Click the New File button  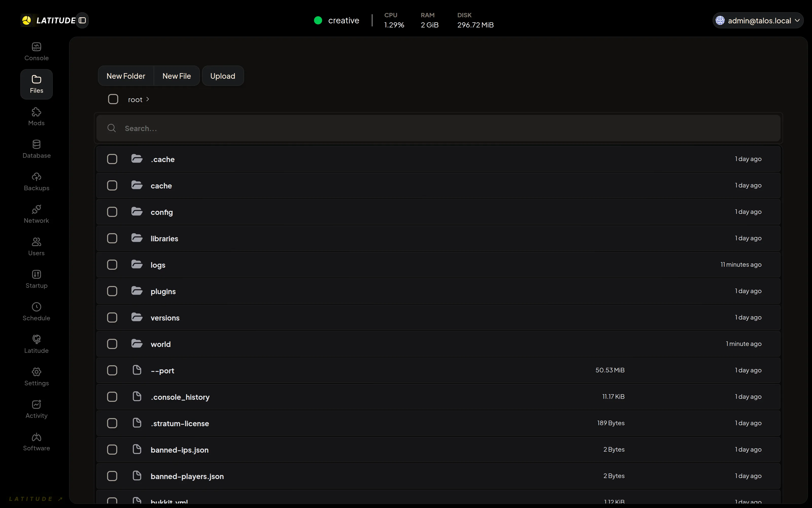[x=177, y=76]
